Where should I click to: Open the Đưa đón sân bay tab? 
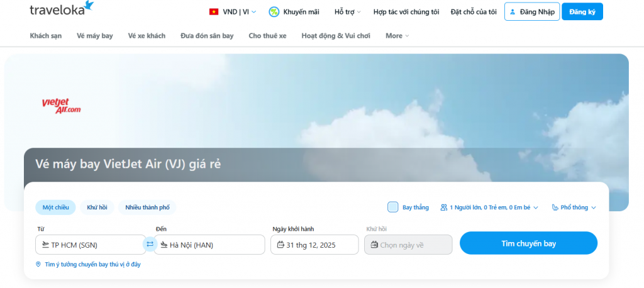tap(207, 36)
